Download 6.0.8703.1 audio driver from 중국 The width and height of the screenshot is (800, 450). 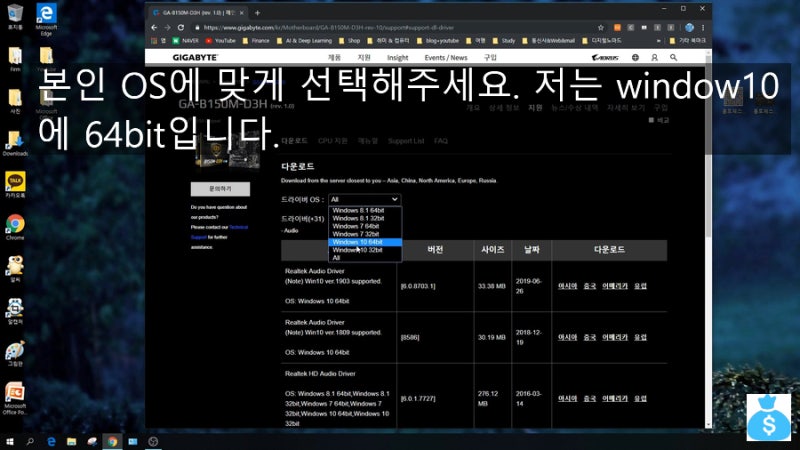tap(590, 286)
